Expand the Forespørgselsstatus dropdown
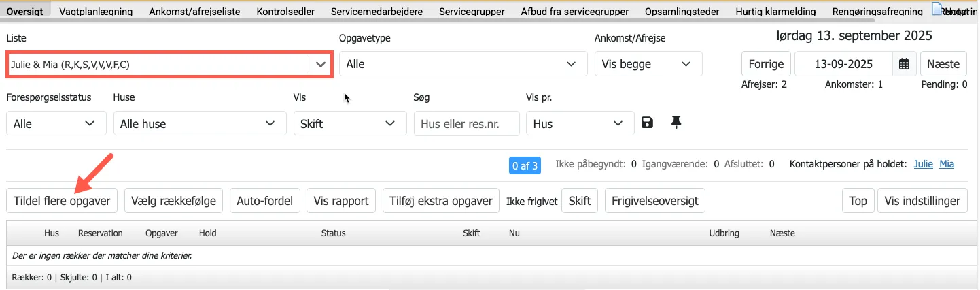 click(x=56, y=124)
